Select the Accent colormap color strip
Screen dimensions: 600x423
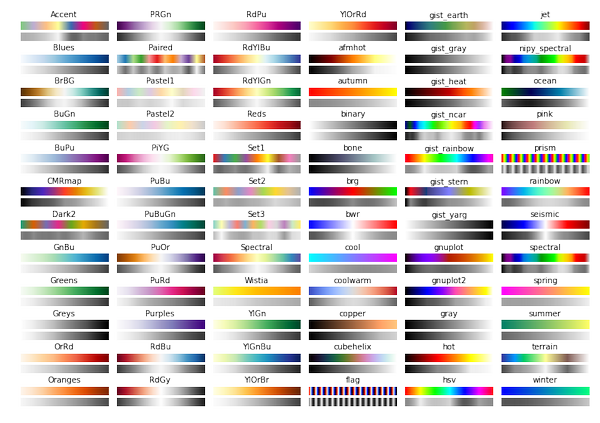click(x=65, y=26)
